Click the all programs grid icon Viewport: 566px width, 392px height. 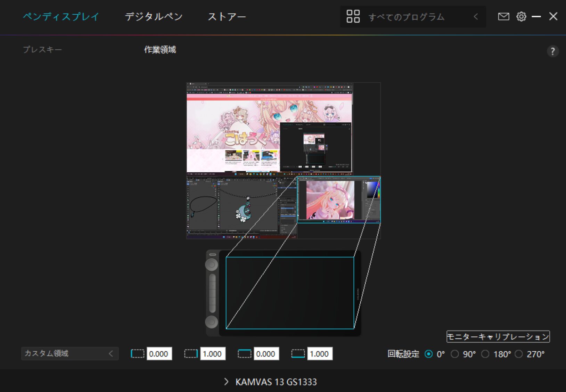tap(353, 16)
